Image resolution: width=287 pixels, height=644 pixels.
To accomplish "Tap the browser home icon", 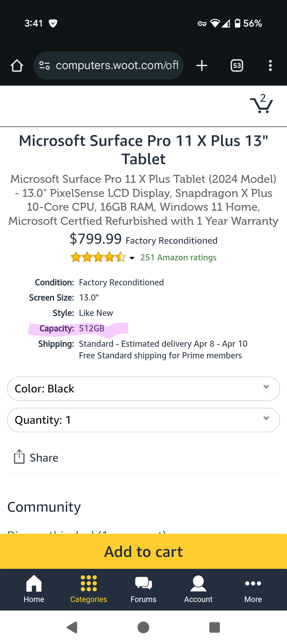I will click(17, 66).
